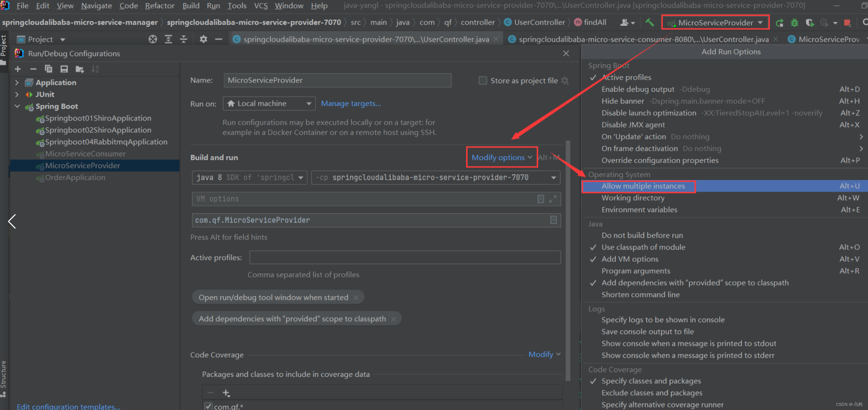Click Manage targets link
The width and height of the screenshot is (868, 410).
click(351, 104)
